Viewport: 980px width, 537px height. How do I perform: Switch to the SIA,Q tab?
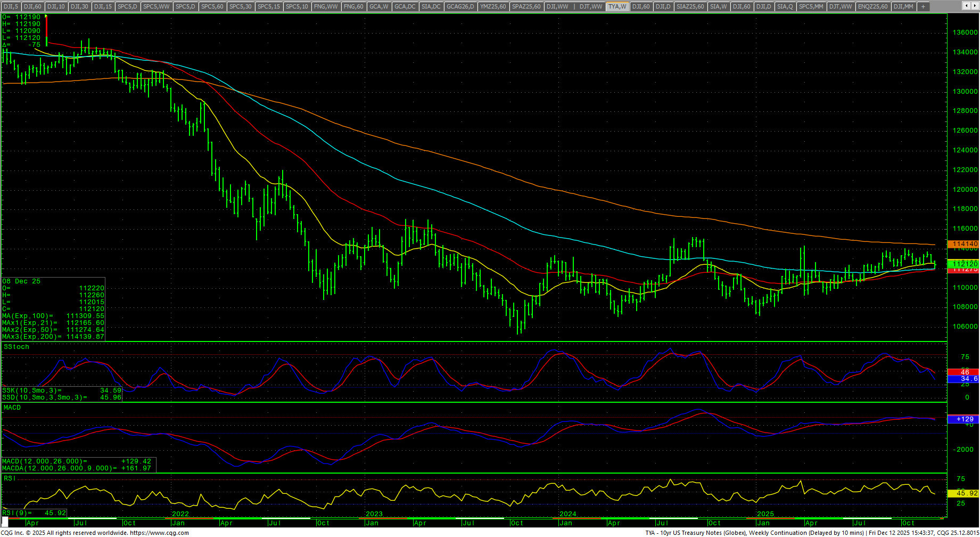(x=785, y=6)
